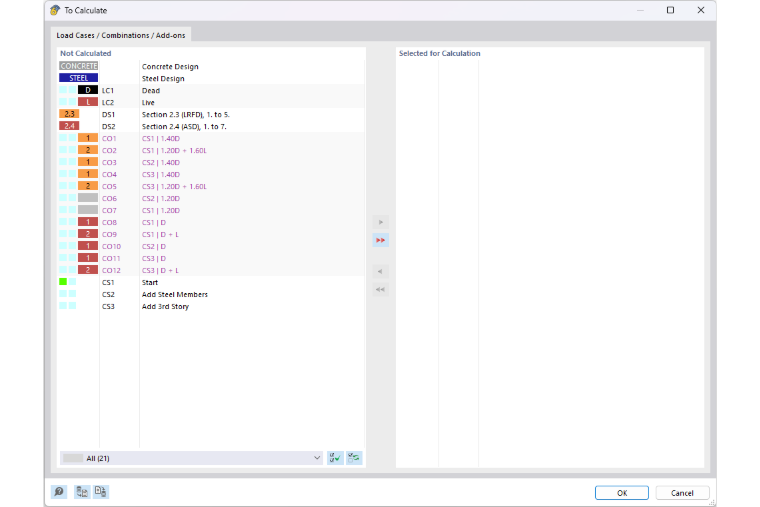Select CO2 CS1 | 1.20D + 1.60L row
The width and height of the screenshot is (760, 507).
pos(211,150)
